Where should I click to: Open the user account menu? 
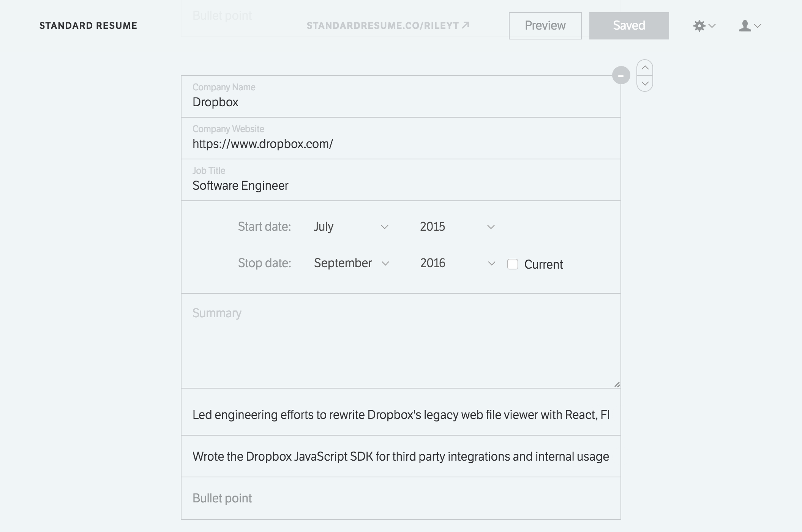749,26
